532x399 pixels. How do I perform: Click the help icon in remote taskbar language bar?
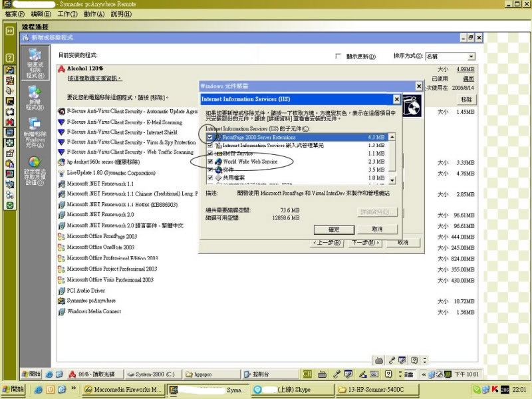coord(389,374)
